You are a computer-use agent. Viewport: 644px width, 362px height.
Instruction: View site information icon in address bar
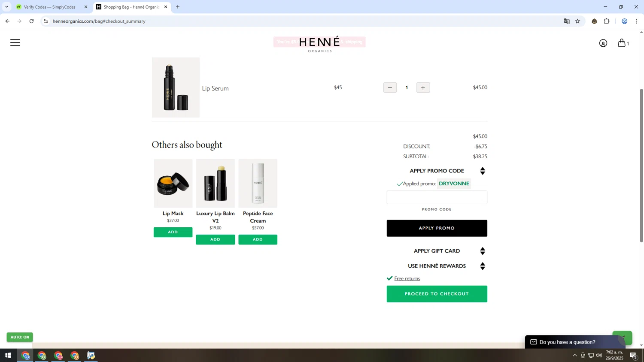click(46, 21)
